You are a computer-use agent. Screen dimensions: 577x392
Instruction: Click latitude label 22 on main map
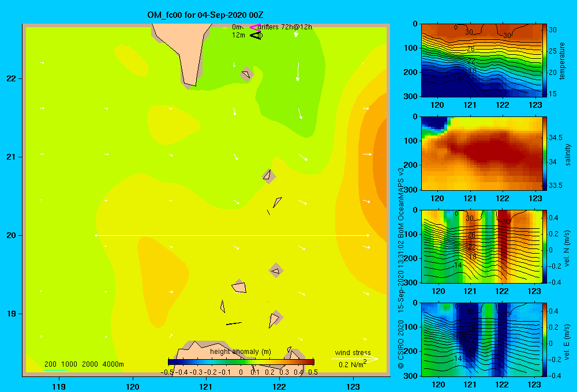point(12,79)
